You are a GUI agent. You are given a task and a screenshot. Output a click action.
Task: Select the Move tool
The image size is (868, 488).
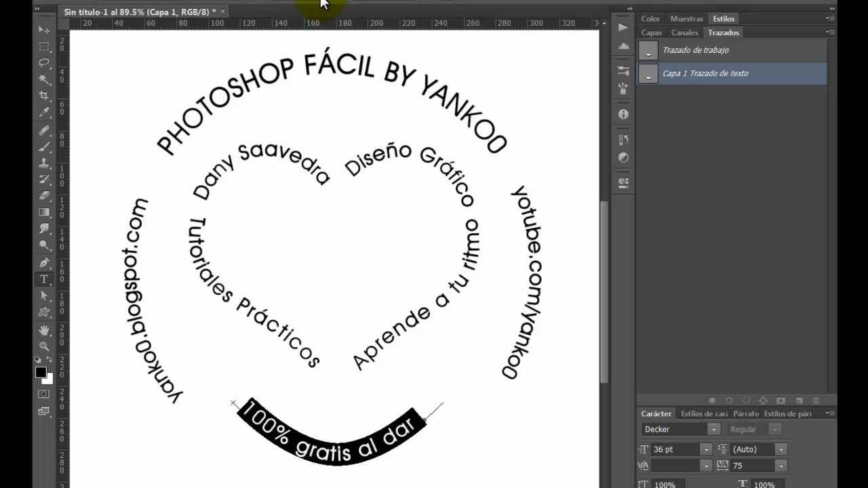pos(44,29)
